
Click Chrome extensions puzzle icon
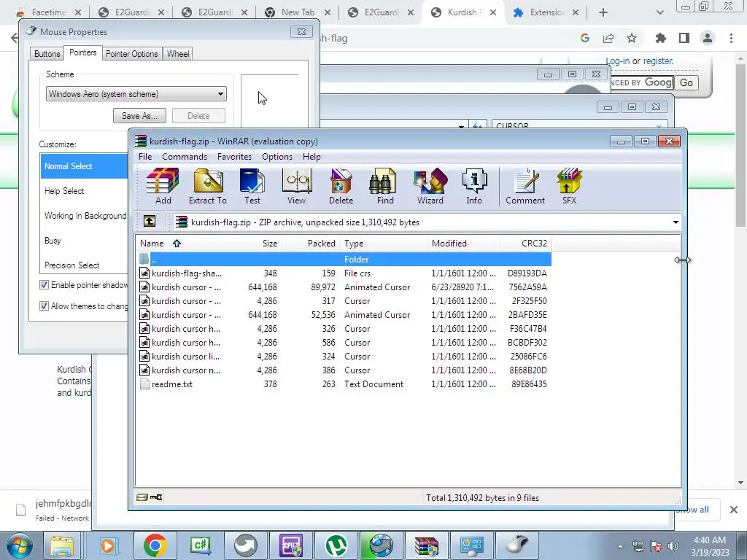(660, 38)
